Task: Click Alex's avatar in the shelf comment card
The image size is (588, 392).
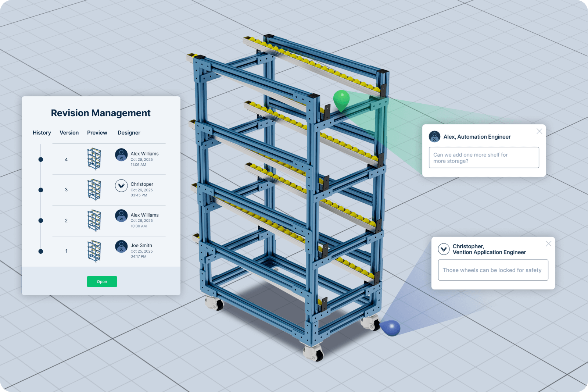Action: pos(434,137)
